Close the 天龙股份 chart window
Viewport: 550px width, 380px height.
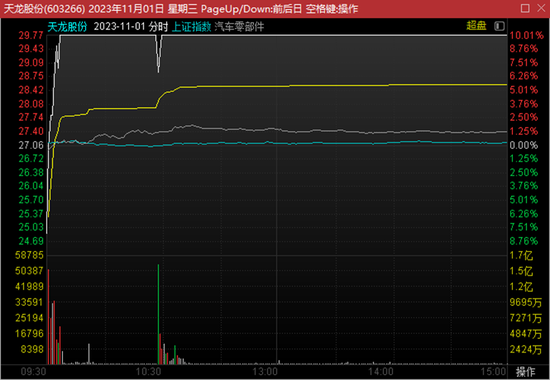coord(541,8)
